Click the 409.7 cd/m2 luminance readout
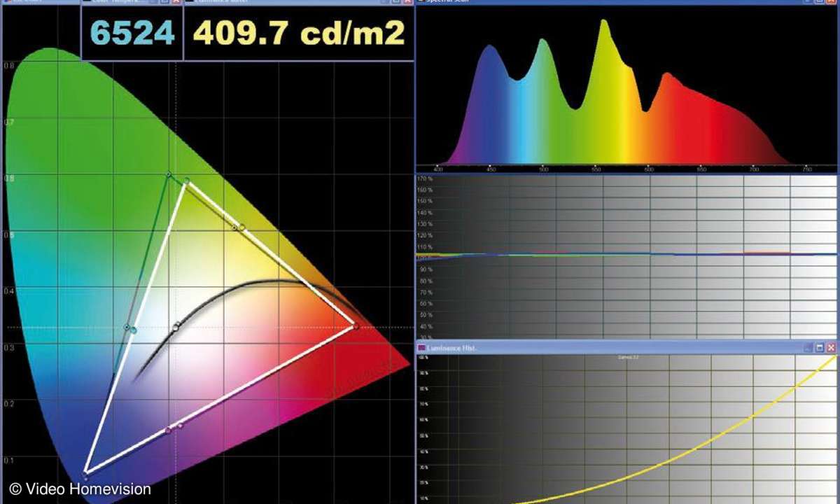This screenshot has width=840, height=504. pyautogui.click(x=299, y=33)
